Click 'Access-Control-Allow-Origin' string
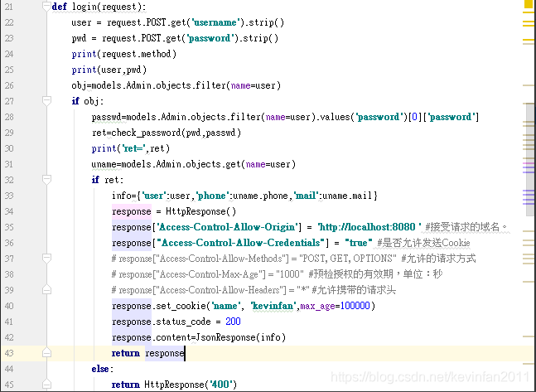The width and height of the screenshot is (536, 392). tap(227, 227)
